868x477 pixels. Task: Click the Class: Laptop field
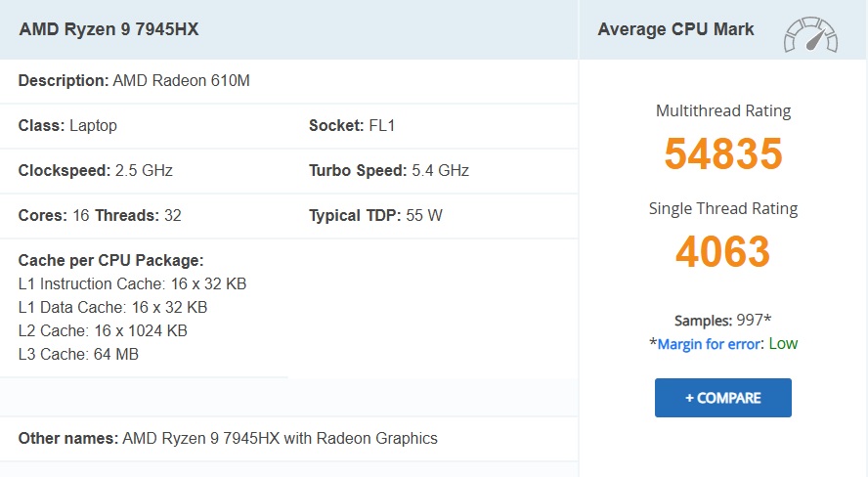click(67, 126)
